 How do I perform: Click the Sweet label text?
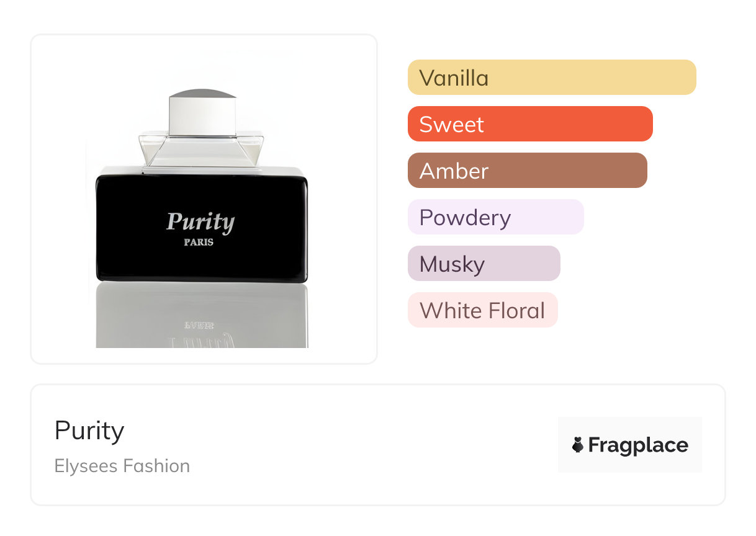click(x=451, y=125)
